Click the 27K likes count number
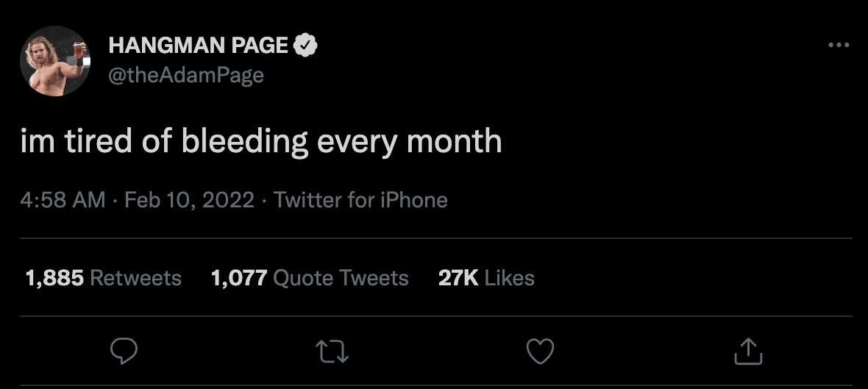This screenshot has height=389, width=868. point(458,278)
